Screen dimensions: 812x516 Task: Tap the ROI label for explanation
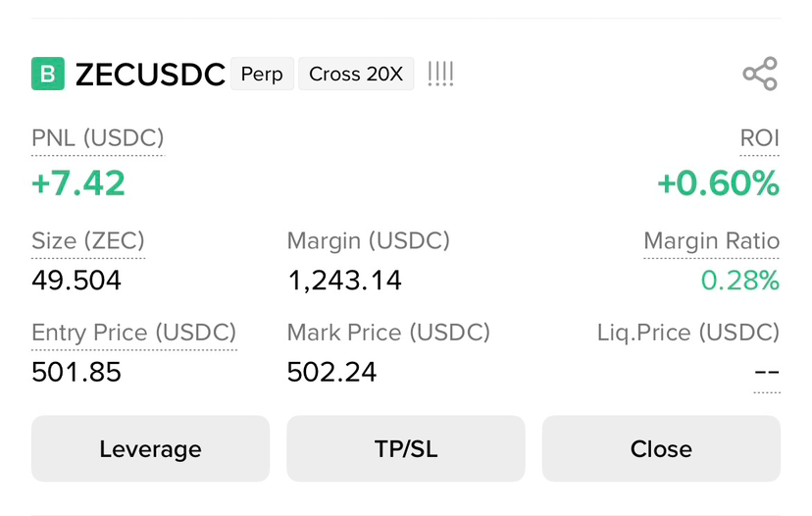tap(759, 138)
